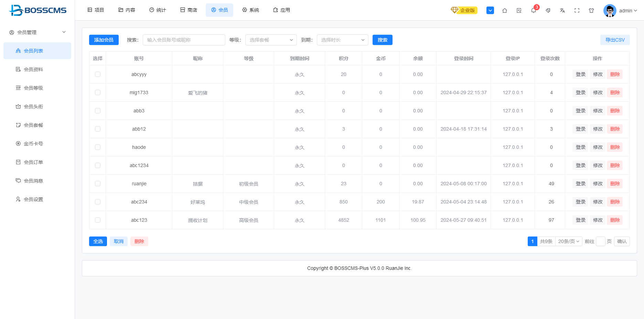Click the 导出CSV button

pos(615,40)
